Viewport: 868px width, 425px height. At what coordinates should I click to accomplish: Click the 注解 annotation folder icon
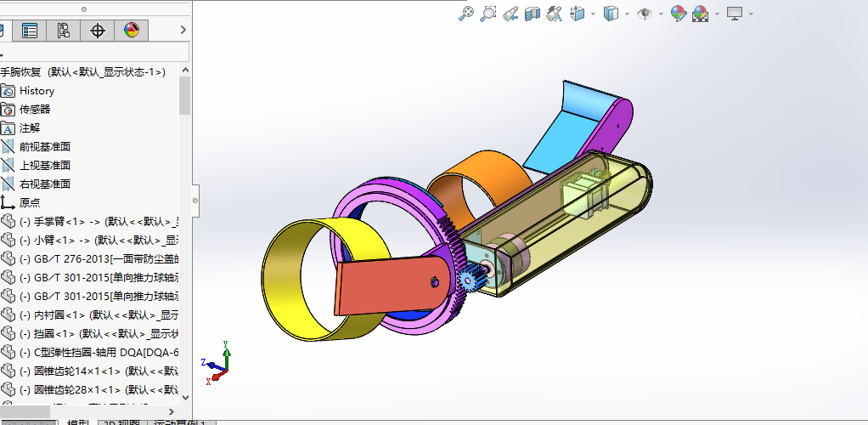point(8,128)
